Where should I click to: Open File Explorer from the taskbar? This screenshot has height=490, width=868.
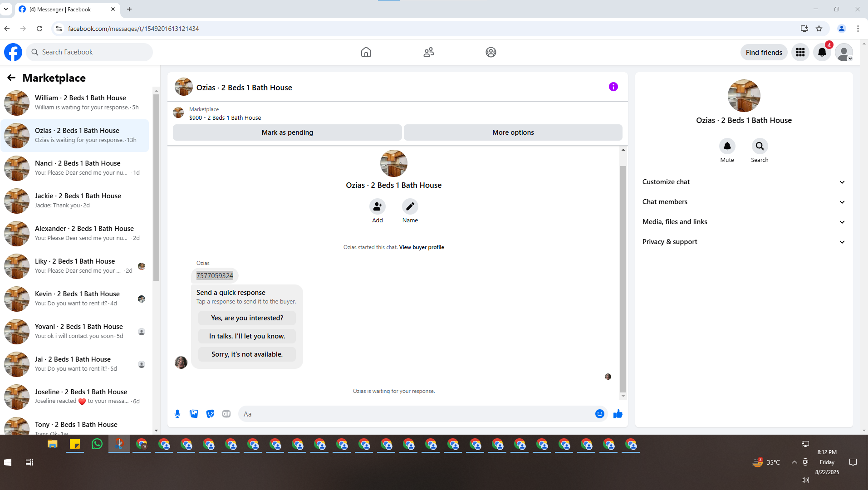pyautogui.click(x=53, y=444)
